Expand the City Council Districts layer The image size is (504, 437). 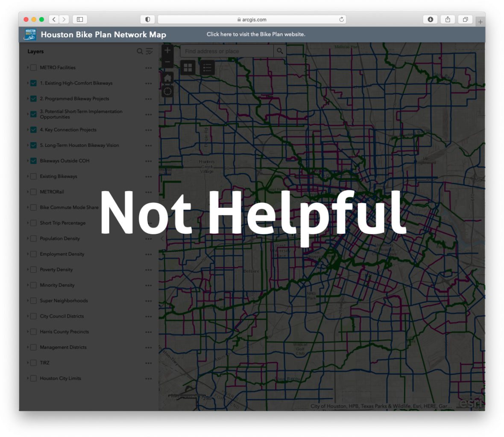28,316
